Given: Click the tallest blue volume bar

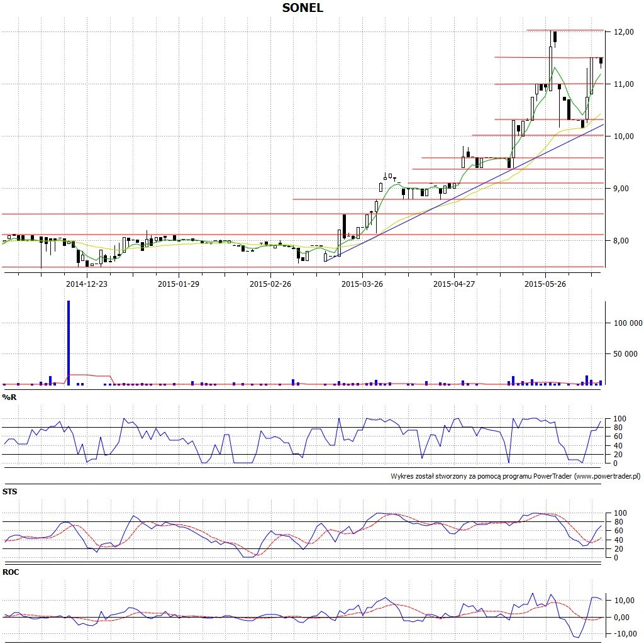Looking at the screenshot, I should (69, 343).
